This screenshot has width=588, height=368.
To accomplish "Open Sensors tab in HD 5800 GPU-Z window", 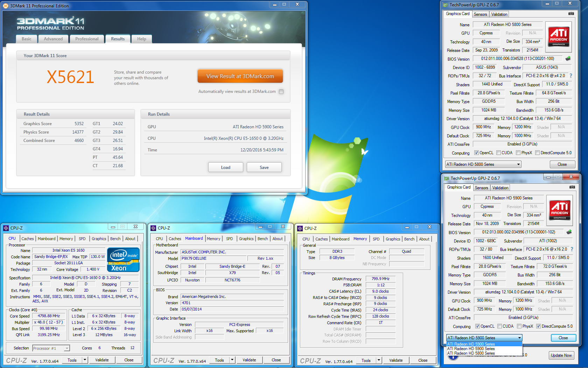I will click(480, 14).
